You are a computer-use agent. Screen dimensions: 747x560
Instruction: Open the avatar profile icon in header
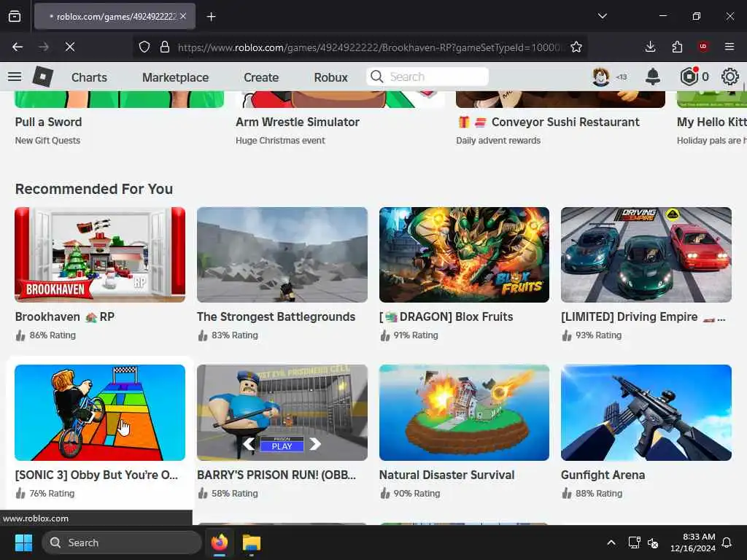point(601,77)
